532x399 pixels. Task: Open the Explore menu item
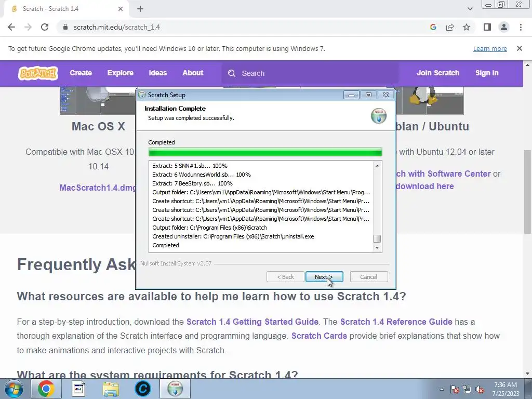(121, 73)
